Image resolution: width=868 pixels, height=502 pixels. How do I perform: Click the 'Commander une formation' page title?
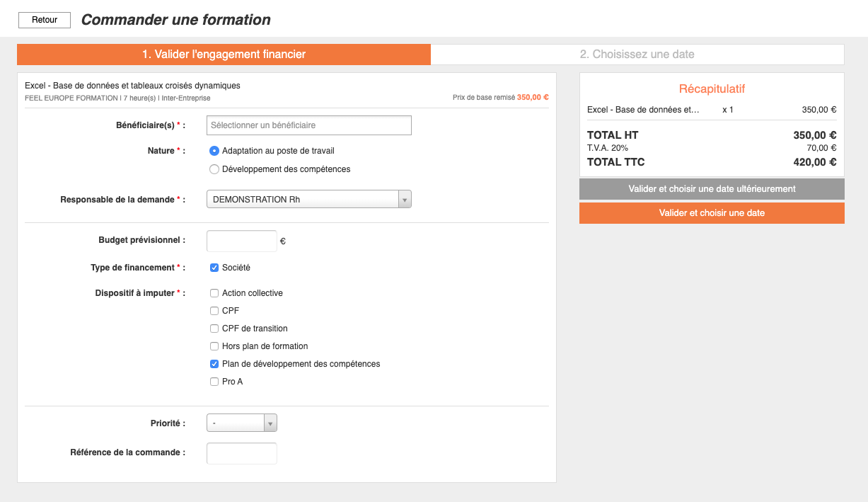[x=176, y=20]
